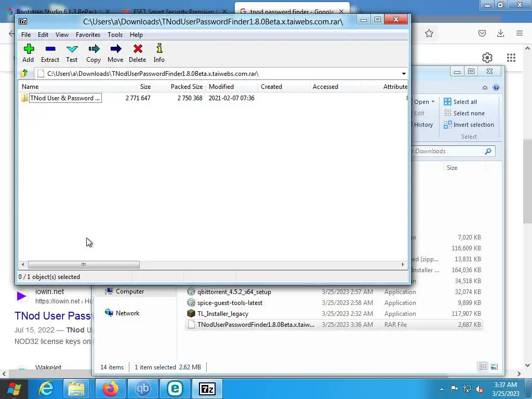Screen dimensions: 532x399
Task: Select Network in Explorer navigation pane
Action: pyautogui.click(x=122, y=313)
